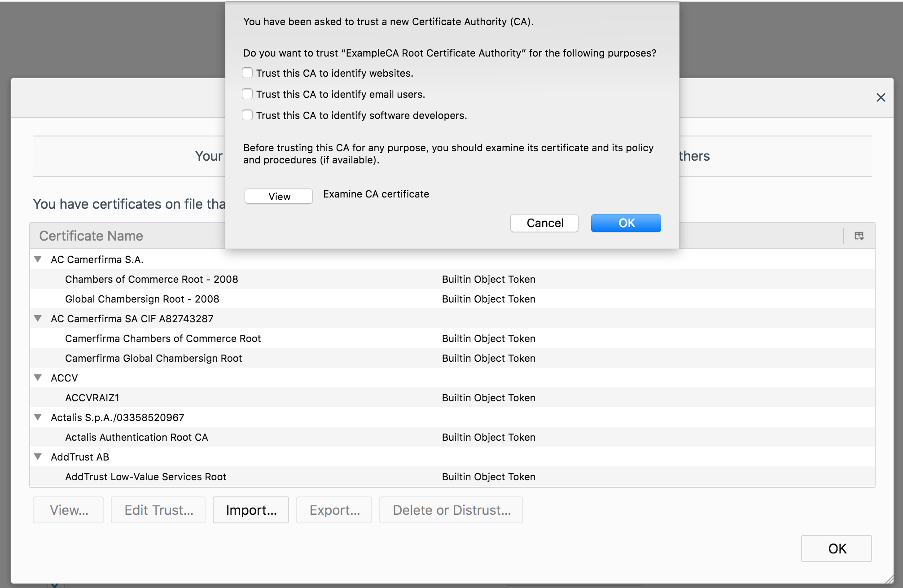Click View to examine the CA certificate
The width and height of the screenshot is (903, 588).
(278, 196)
